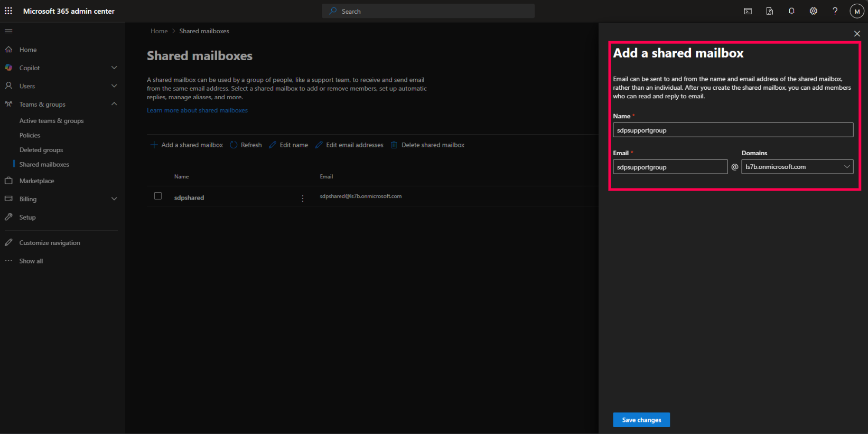Expand the Billing menu chevron
868x434 pixels.
point(114,199)
